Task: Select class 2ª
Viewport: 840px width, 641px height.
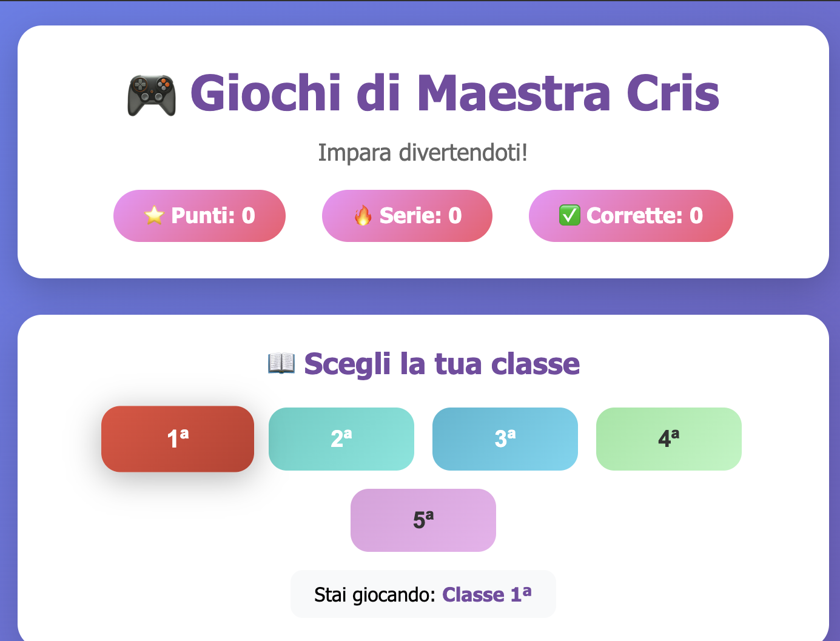Action: (341, 438)
